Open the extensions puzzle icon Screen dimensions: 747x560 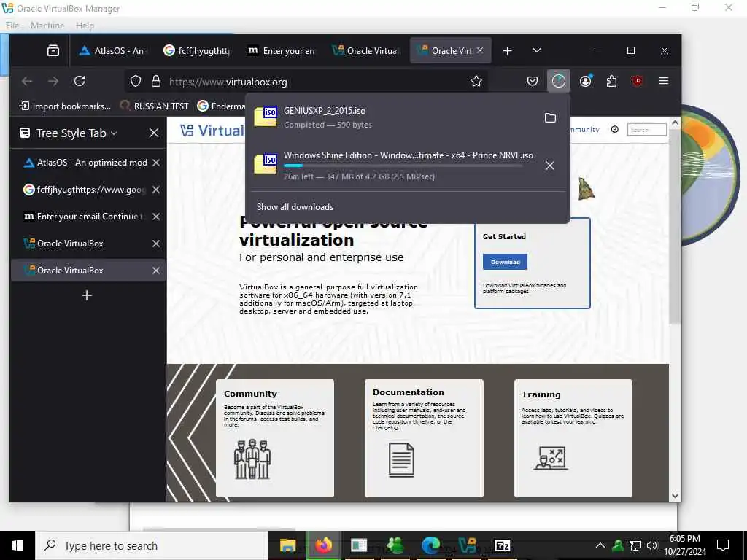pyautogui.click(x=612, y=82)
